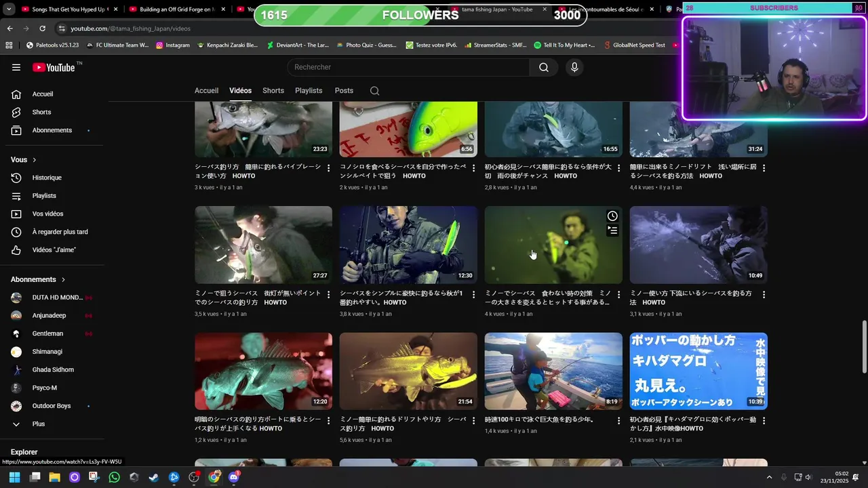This screenshot has height=488, width=868.
Task: Click the address bar URL
Action: point(131,28)
